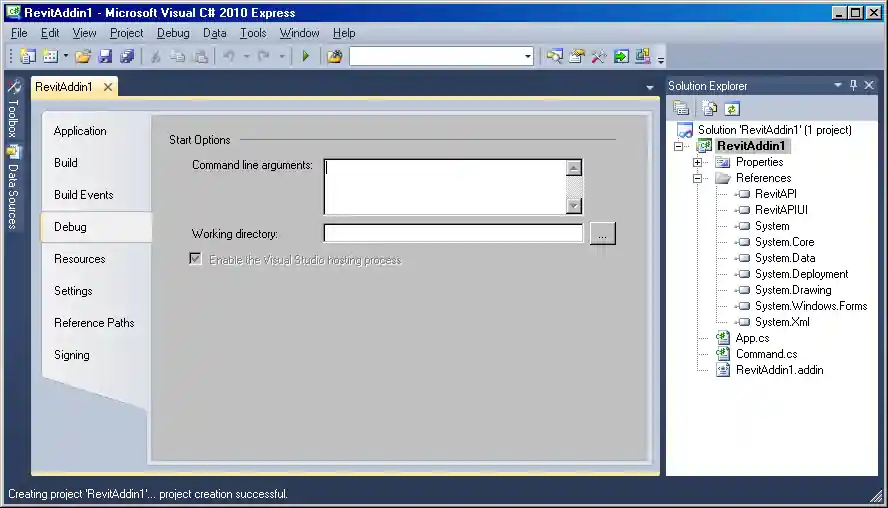The height and width of the screenshot is (508, 888).
Task: Close the RevitAddin1 document tab
Action: coord(108,87)
